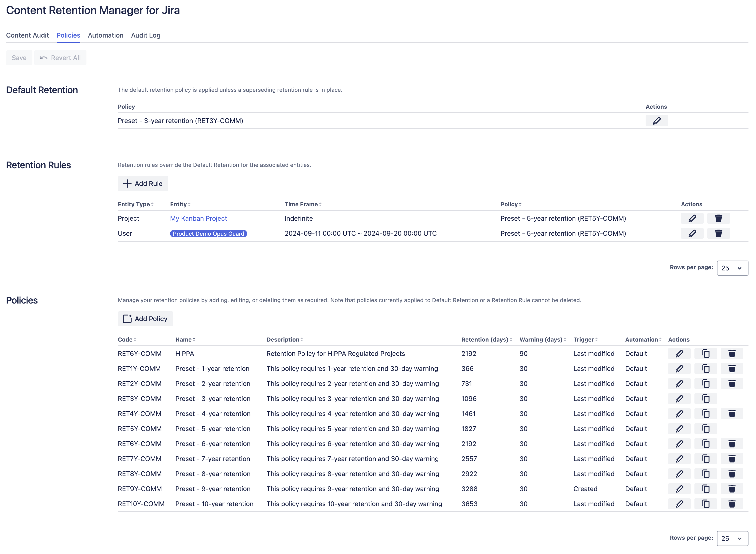Delete the Preset 1-year retention policy
The width and height of the screenshot is (756, 554).
[x=732, y=369]
